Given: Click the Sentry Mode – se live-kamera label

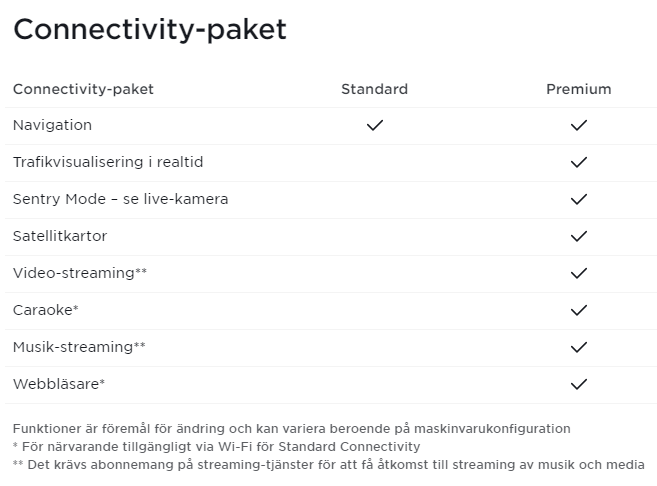Looking at the screenshot, I should (x=120, y=199).
